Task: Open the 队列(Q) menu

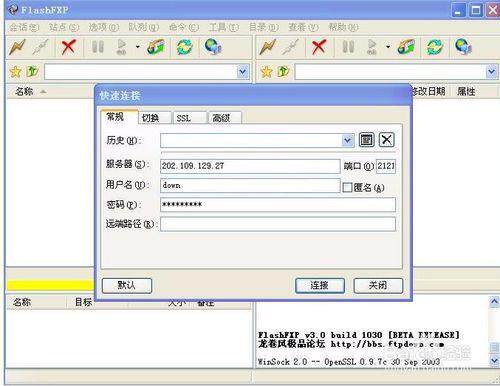Action: tap(144, 27)
